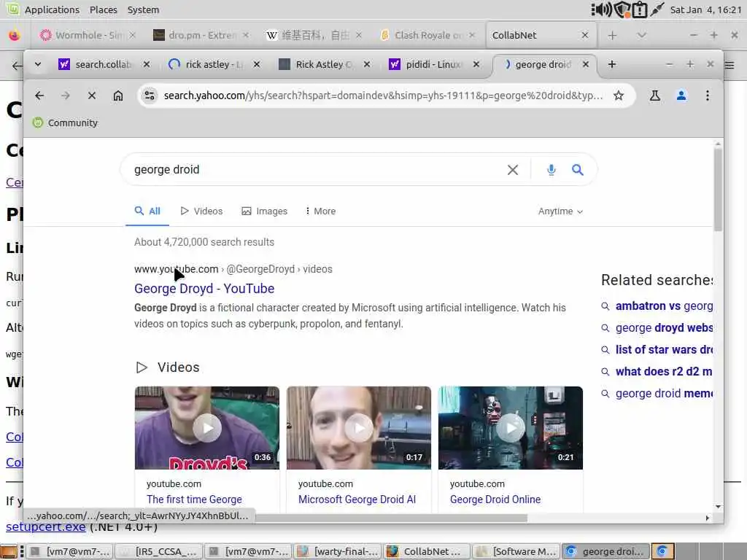Open George Droid Online video link
This screenshot has height=560, width=747.
(x=495, y=499)
